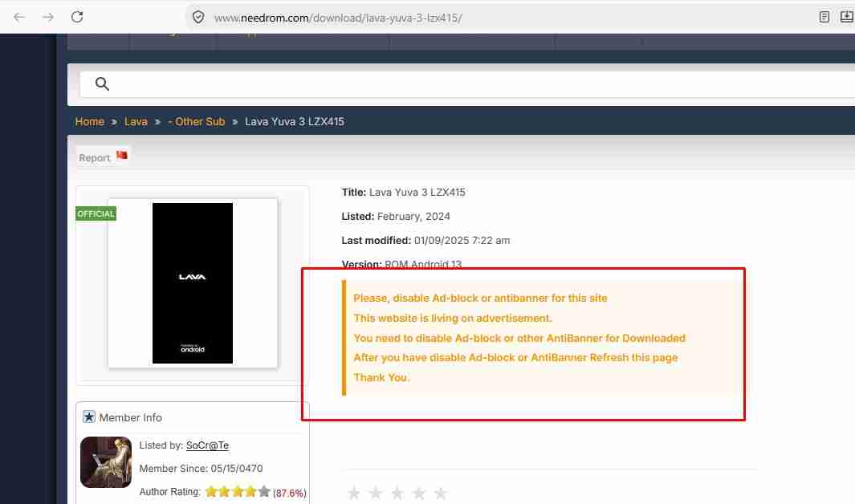Click the Member Info star icon
Image resolution: width=855 pixels, height=504 pixels.
click(89, 417)
